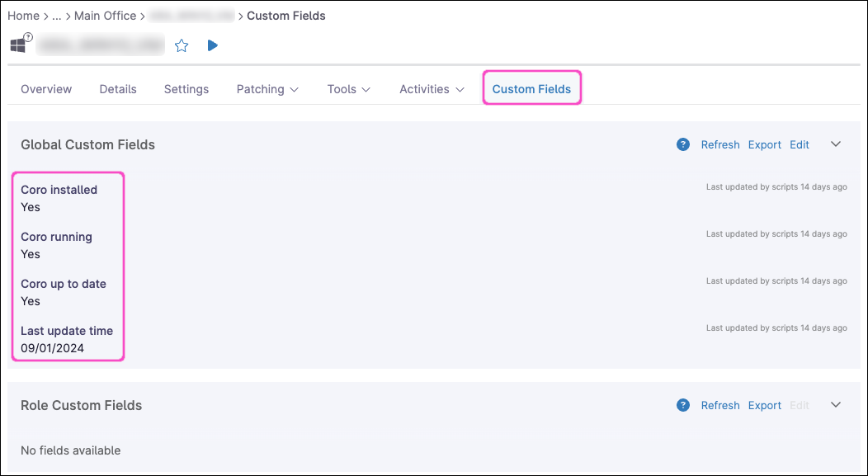Click the blue play arrow icon

coord(212,45)
